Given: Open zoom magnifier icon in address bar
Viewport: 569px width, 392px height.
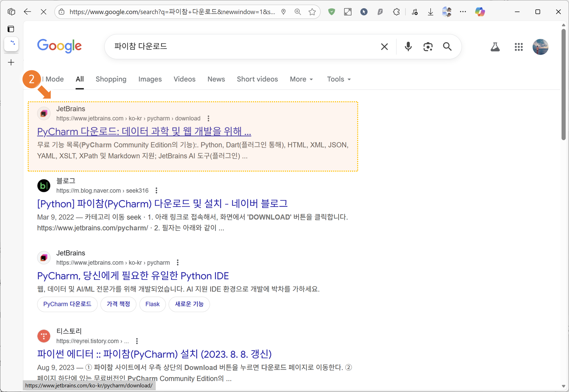Looking at the screenshot, I should tap(298, 12).
